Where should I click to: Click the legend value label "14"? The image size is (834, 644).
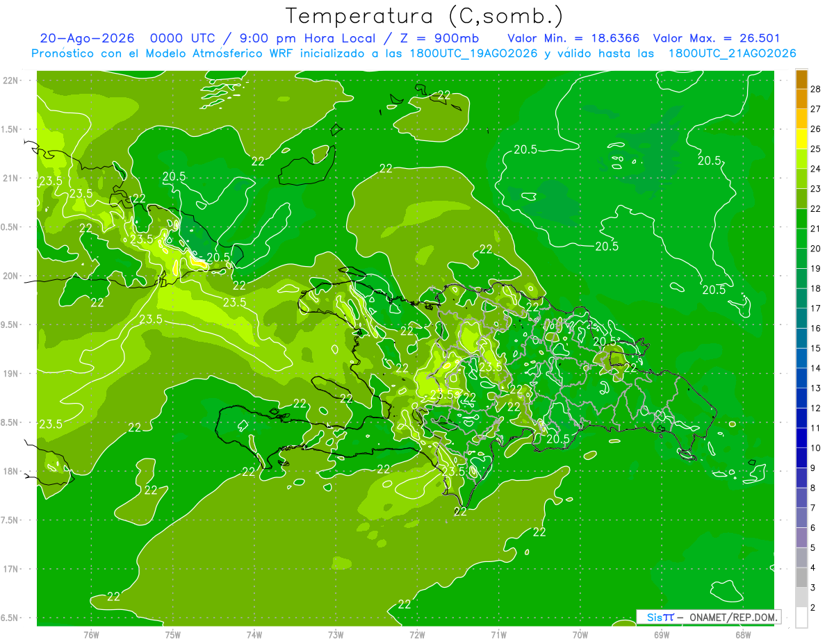point(816,368)
